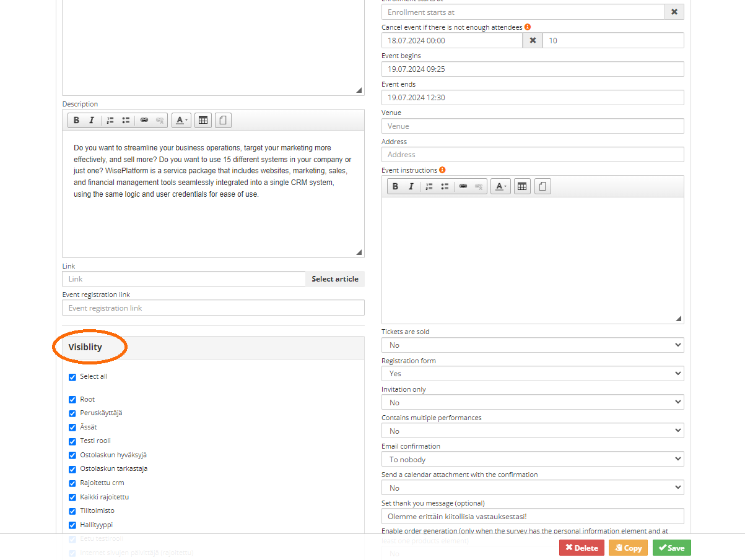Toggle the Select all checkbox
The image size is (745, 560).
coord(72,377)
